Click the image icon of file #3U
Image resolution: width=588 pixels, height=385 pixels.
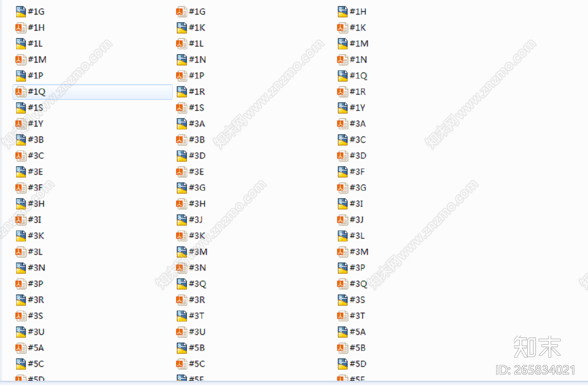click(21, 332)
